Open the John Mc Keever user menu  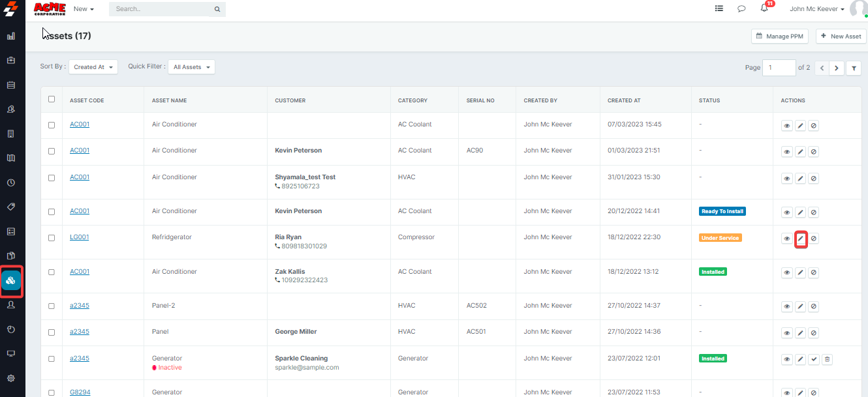coord(817,9)
